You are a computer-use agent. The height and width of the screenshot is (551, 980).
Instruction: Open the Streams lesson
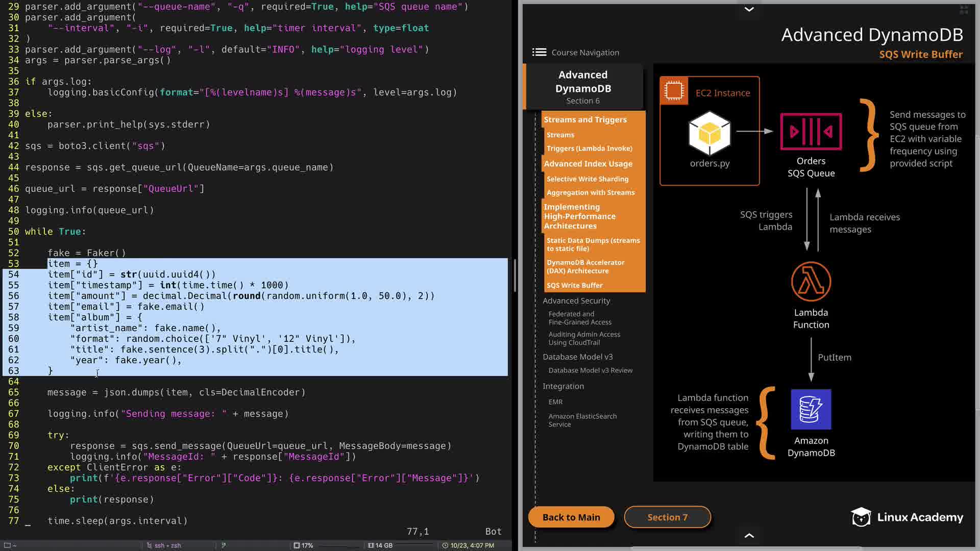(x=560, y=135)
